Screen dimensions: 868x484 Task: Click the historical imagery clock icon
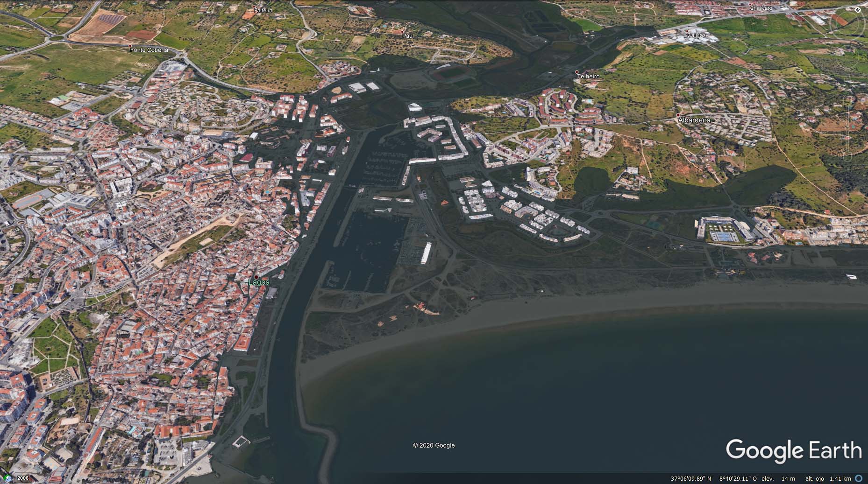(x=8, y=478)
